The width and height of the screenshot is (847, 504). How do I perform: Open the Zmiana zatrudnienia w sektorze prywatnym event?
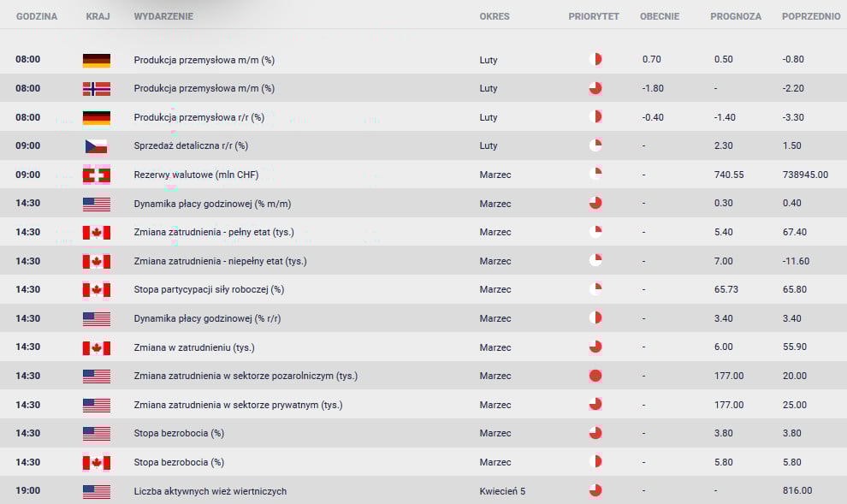pos(238,405)
